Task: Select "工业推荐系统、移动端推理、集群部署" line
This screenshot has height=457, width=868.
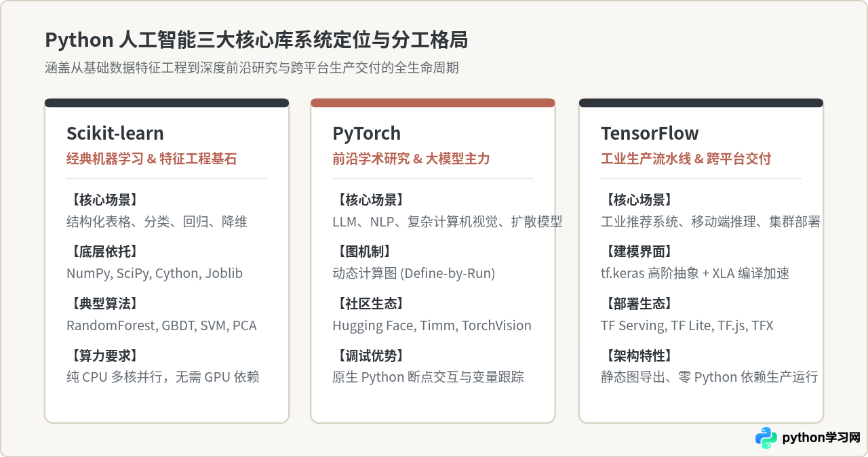Action: 711,222
